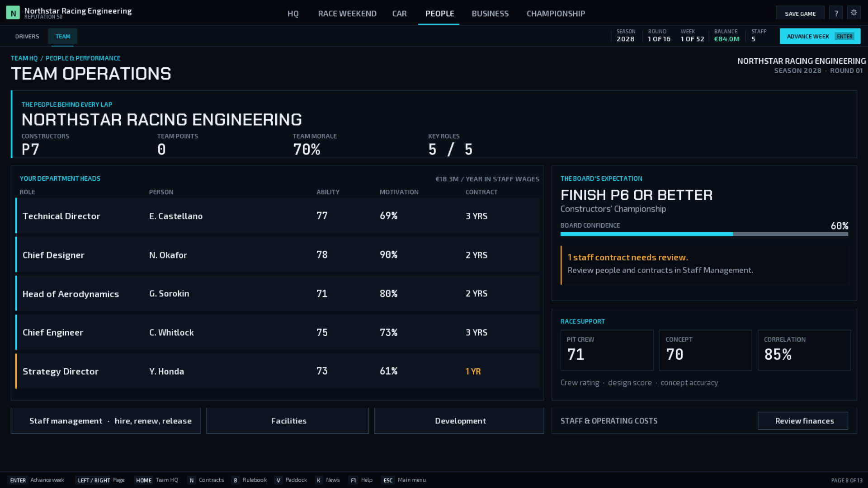Select the Technical Director row
This screenshot has height=488, width=868.
278,216
